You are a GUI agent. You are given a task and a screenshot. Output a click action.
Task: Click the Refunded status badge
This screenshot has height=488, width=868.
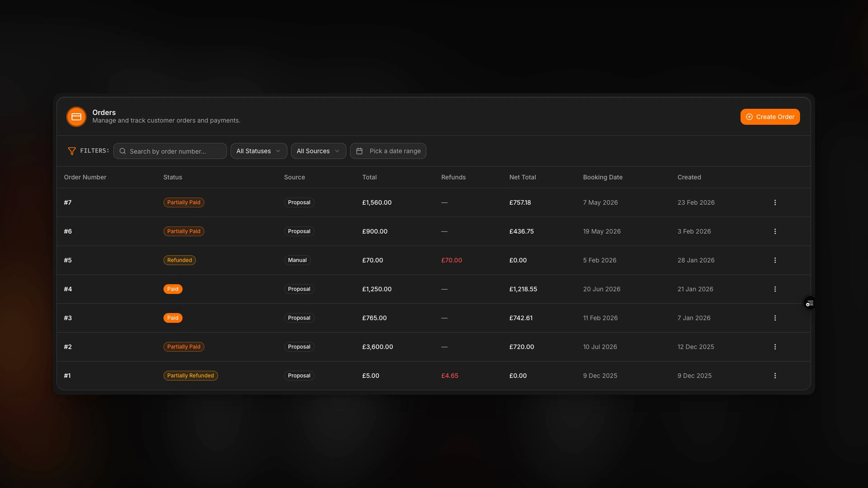click(180, 260)
